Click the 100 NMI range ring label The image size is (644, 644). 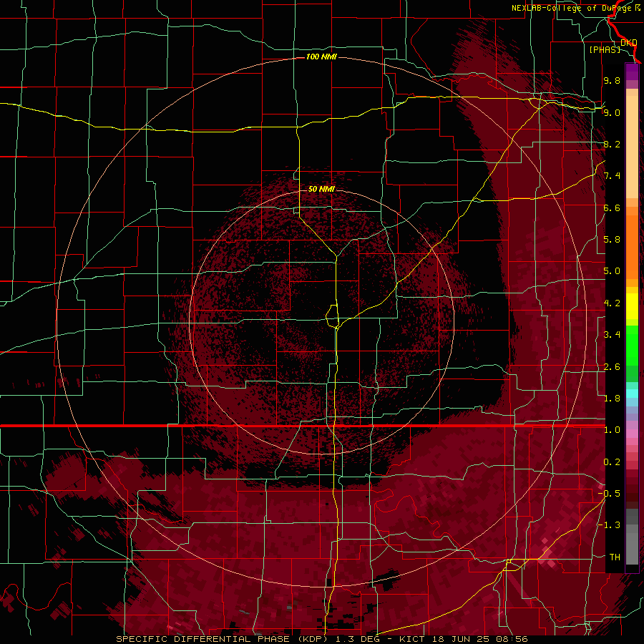[321, 57]
